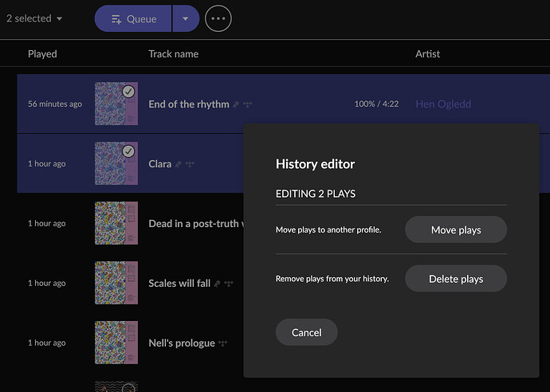Viewport: 550px width, 392px height.
Task: Click the pick icon beside End of the rhythm
Action: (x=236, y=104)
